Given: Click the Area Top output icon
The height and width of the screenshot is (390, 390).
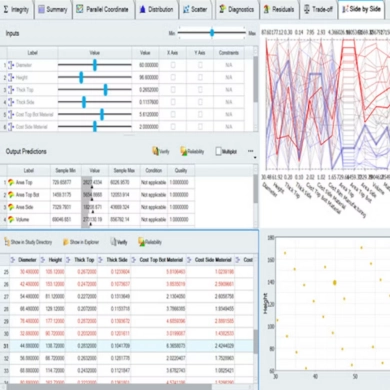Looking at the screenshot, I should [11, 182].
